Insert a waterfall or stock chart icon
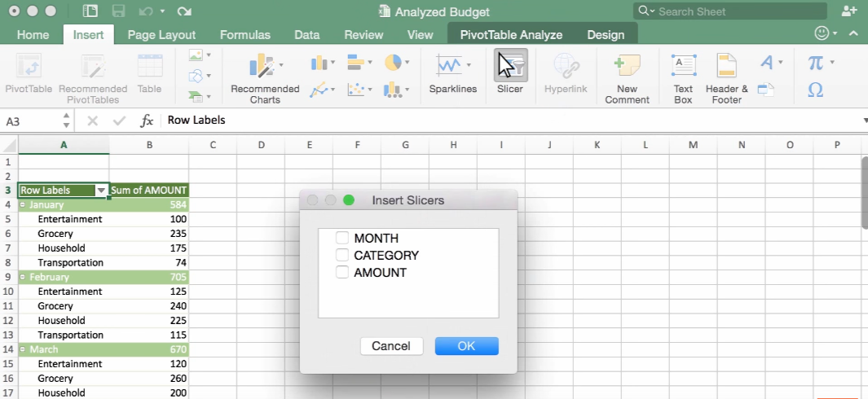The width and height of the screenshot is (868, 399). (393, 89)
